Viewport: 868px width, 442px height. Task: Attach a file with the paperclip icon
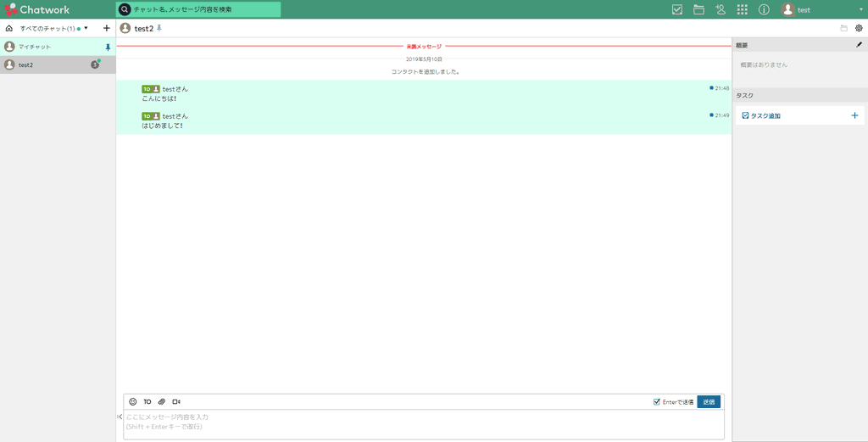[x=162, y=401]
